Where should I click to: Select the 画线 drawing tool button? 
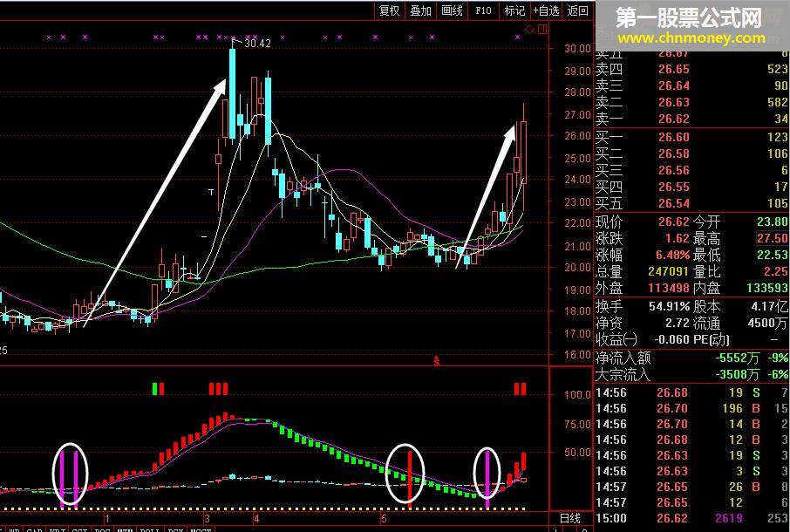point(452,10)
